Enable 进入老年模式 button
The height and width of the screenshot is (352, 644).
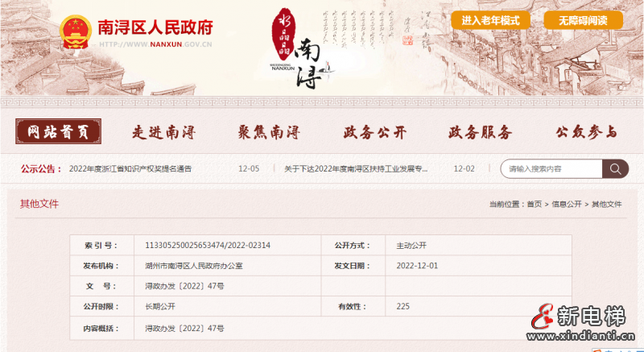tap(490, 20)
